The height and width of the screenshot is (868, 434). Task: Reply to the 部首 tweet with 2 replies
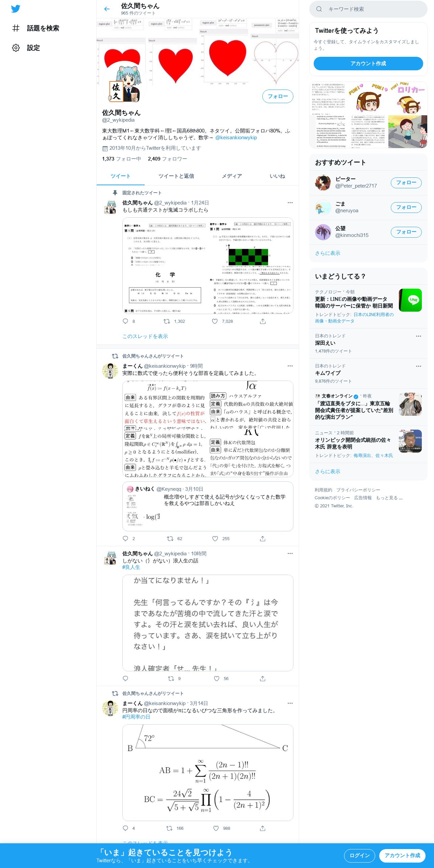pyautogui.click(x=125, y=538)
